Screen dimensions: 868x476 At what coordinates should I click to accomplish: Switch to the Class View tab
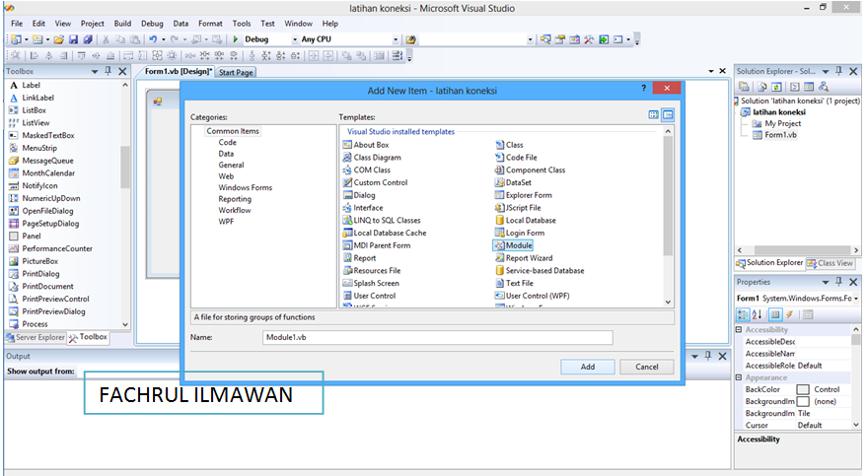point(830,263)
